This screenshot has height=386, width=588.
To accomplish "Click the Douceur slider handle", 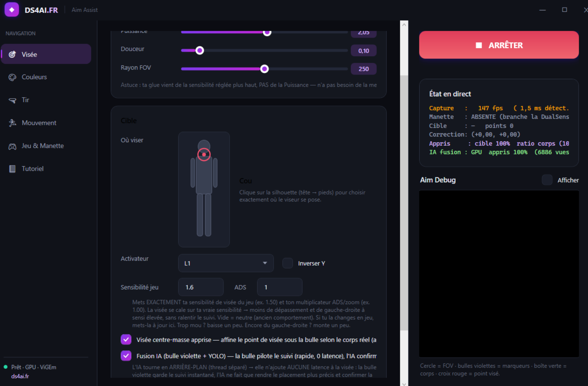I will point(200,50).
